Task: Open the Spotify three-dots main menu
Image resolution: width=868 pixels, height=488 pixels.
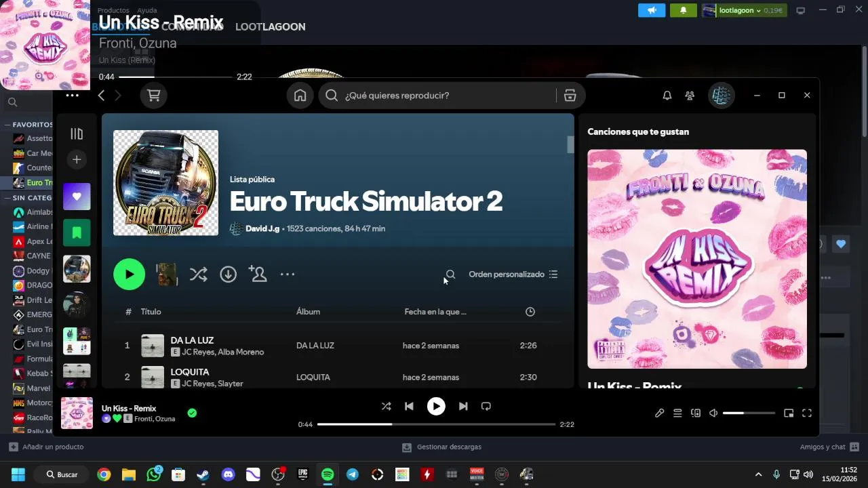Action: 73,96
